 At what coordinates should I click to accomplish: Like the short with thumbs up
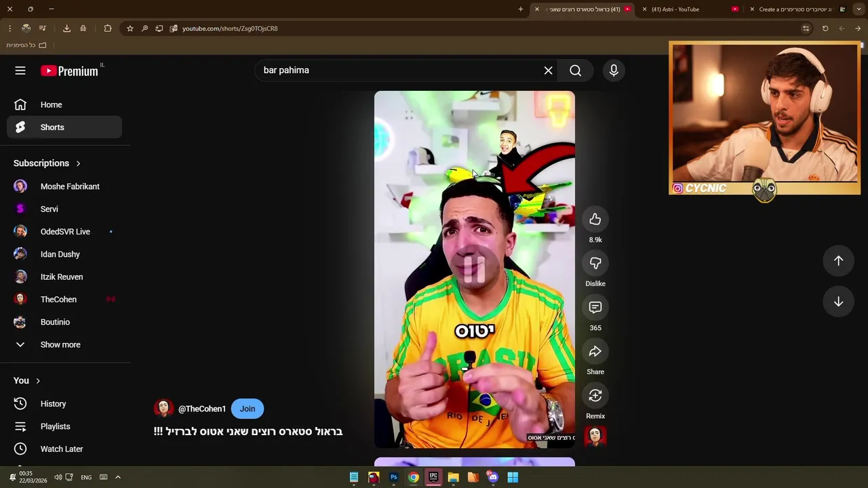(x=595, y=220)
